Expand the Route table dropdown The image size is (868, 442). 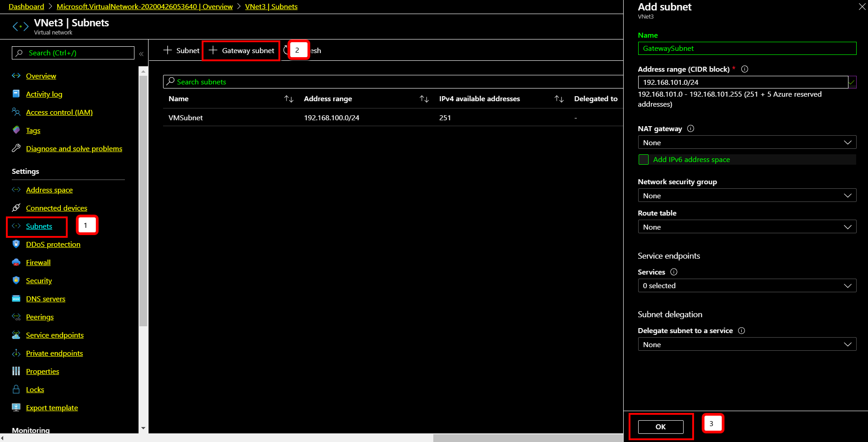[747, 227]
